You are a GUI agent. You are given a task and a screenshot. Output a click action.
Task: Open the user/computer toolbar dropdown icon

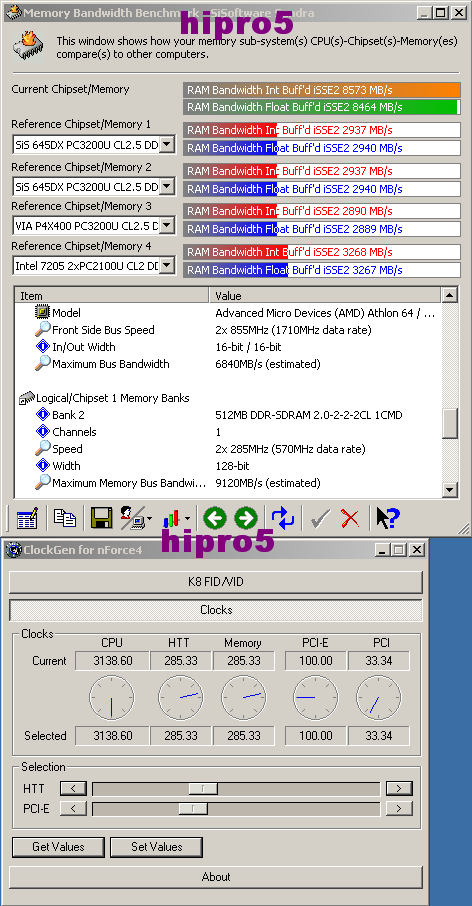click(136, 517)
